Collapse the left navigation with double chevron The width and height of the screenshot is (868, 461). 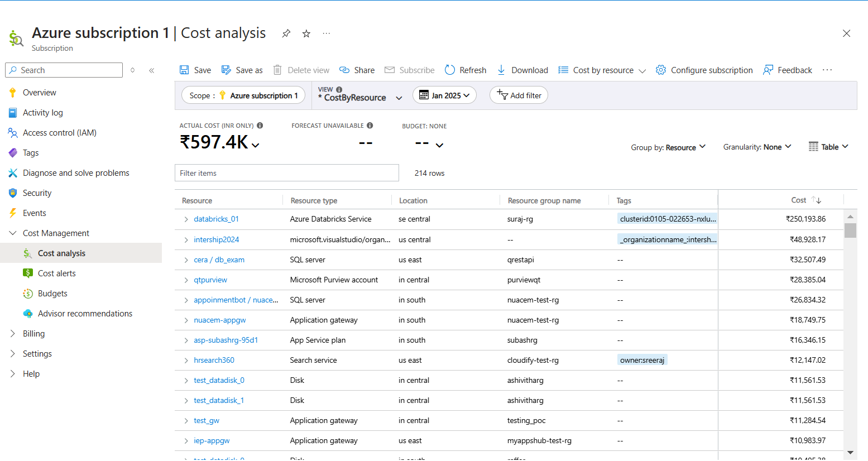tap(152, 70)
